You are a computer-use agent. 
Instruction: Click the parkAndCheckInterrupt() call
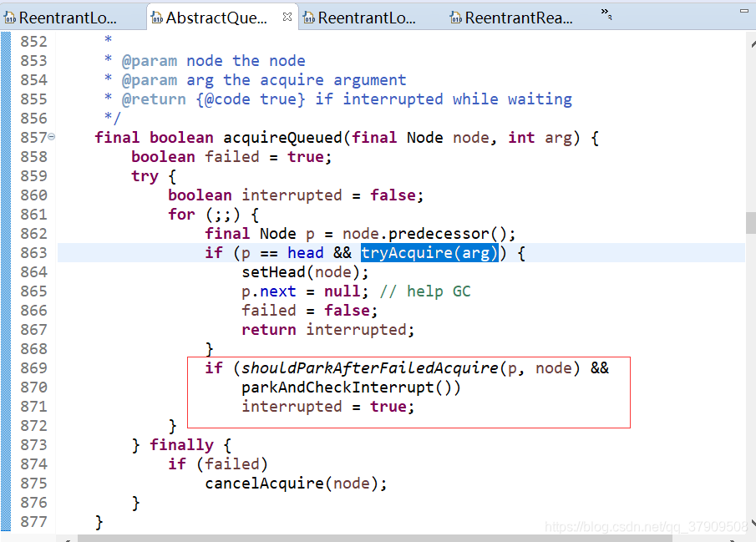351,388
